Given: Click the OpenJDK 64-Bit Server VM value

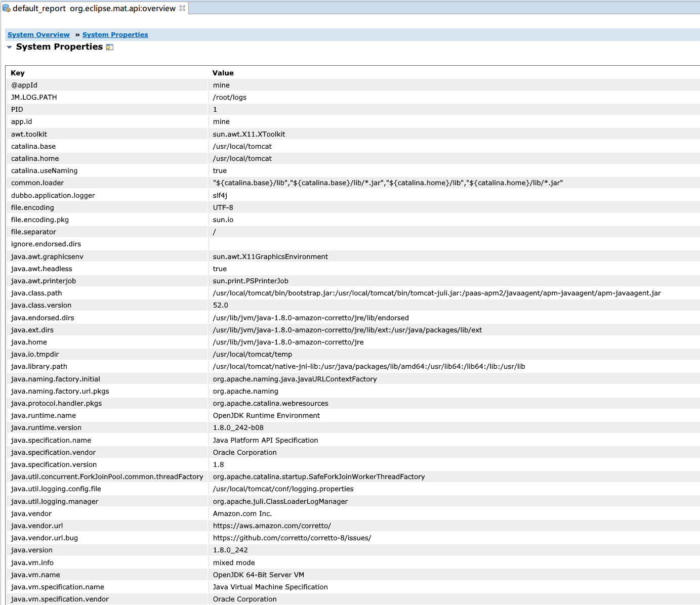Looking at the screenshot, I should (259, 575).
